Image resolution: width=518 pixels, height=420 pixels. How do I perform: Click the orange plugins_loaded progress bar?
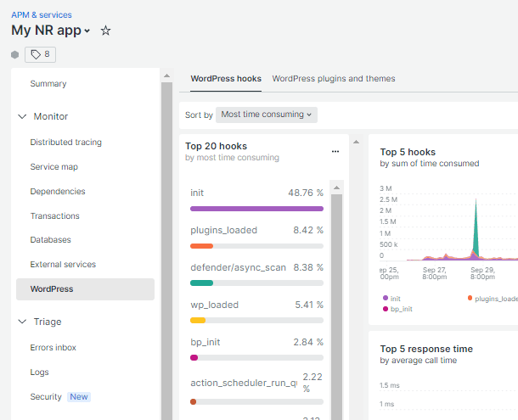tap(201, 246)
